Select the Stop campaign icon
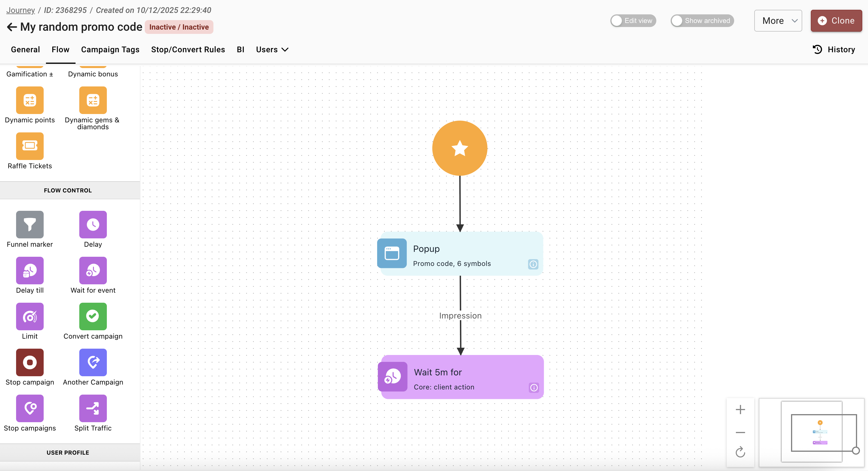 point(30,362)
